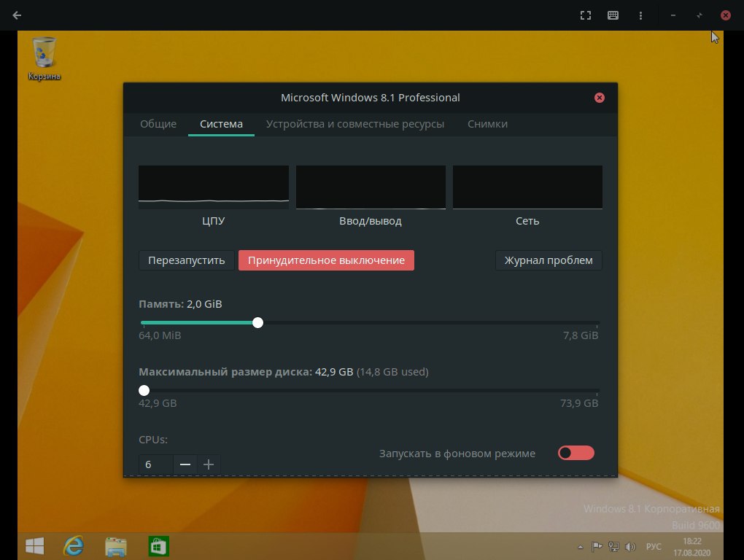Screen dimensions: 744x560
Task: Click the network tray icon
Action: coord(613,547)
